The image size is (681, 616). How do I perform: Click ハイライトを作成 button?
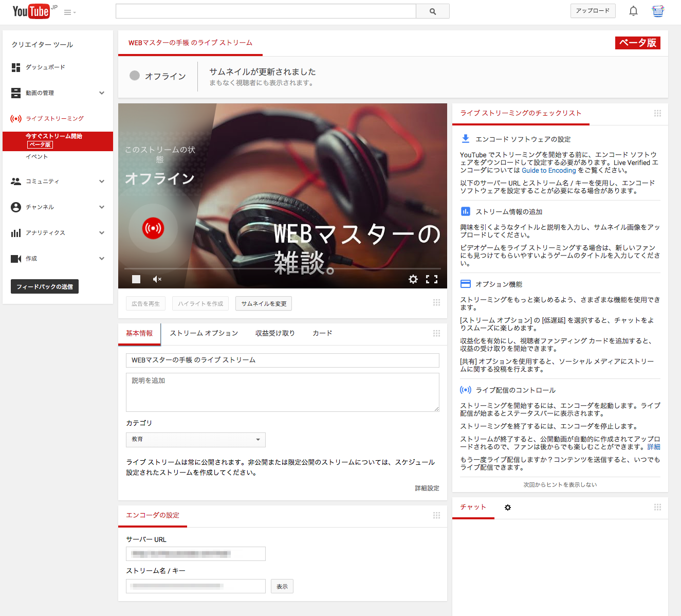[200, 303]
